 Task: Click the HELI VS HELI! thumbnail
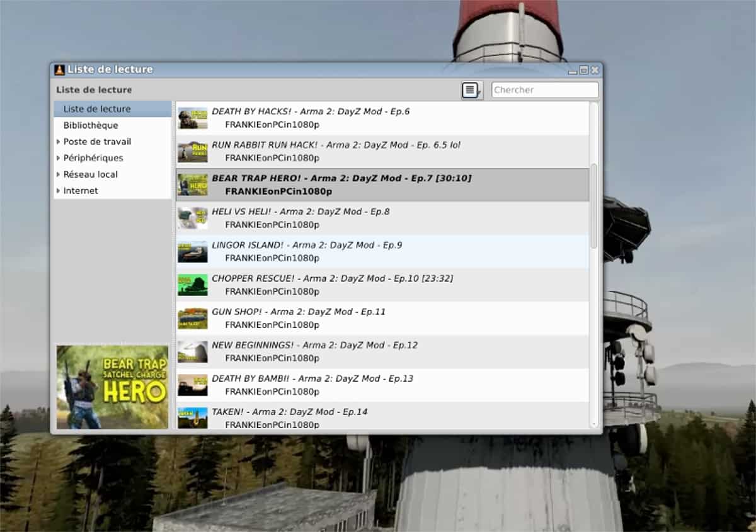[192, 217]
